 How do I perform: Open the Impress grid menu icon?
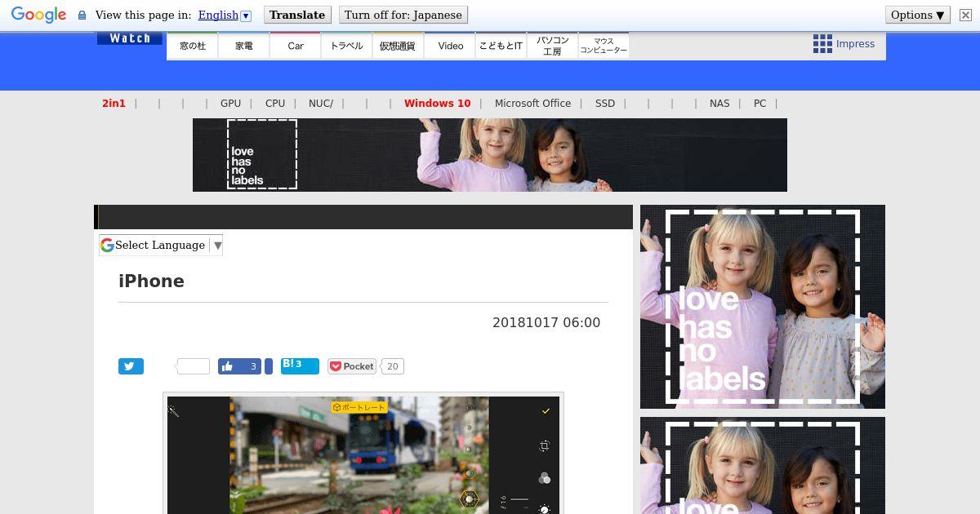(x=822, y=44)
